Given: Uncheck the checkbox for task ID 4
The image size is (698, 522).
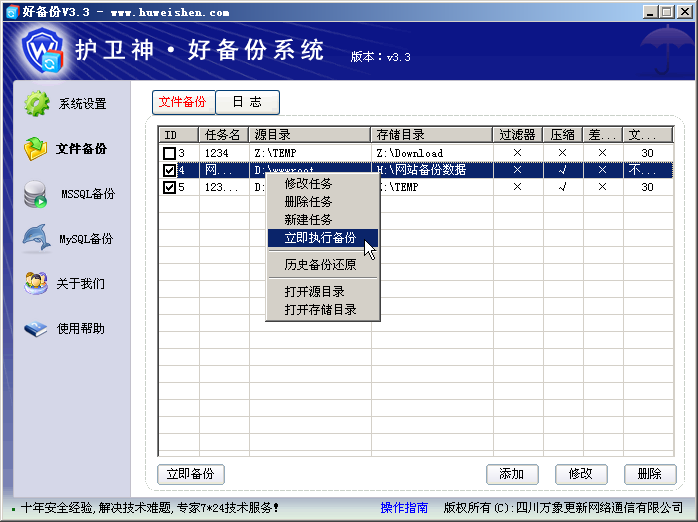Looking at the screenshot, I should (x=169, y=170).
